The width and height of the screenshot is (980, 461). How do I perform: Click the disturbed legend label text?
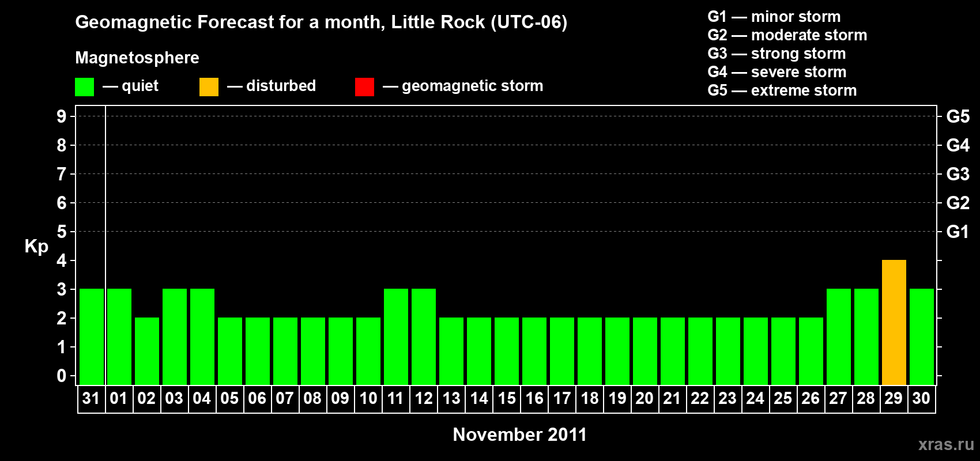tap(281, 86)
